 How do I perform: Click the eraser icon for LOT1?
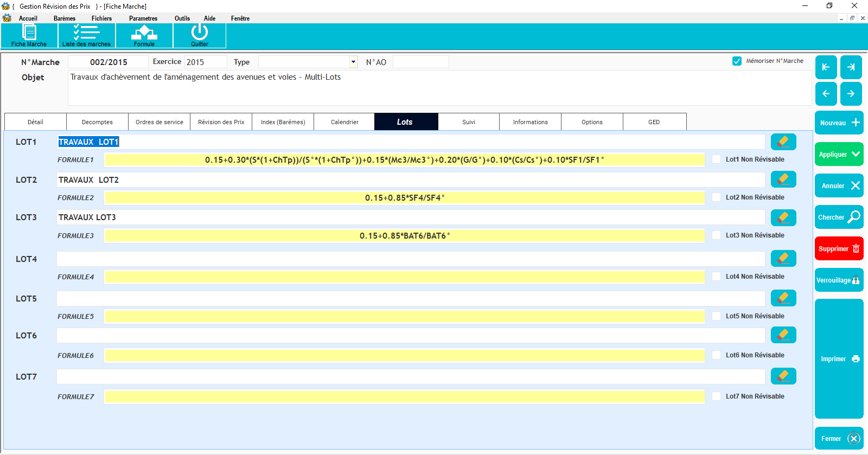(783, 142)
